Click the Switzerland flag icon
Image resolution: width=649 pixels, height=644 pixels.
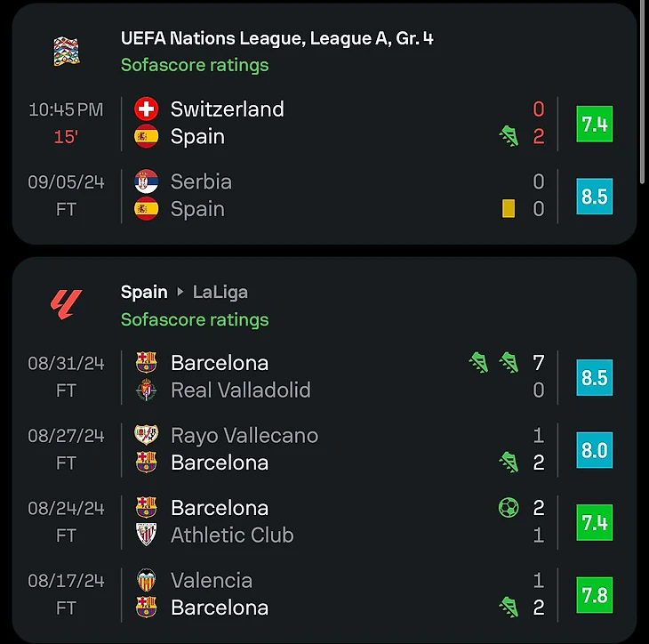tap(146, 109)
